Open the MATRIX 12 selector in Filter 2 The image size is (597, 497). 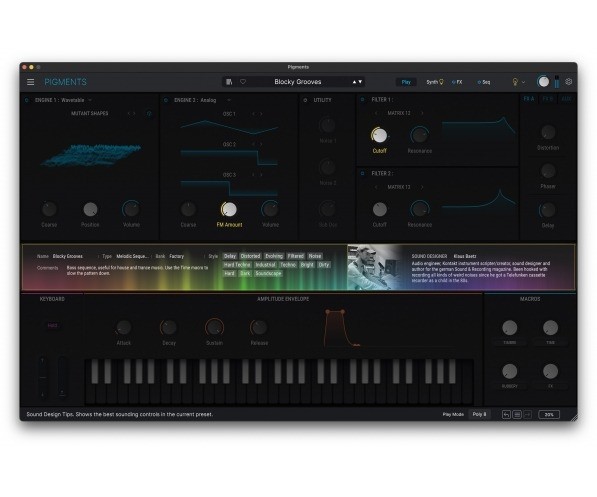point(399,187)
